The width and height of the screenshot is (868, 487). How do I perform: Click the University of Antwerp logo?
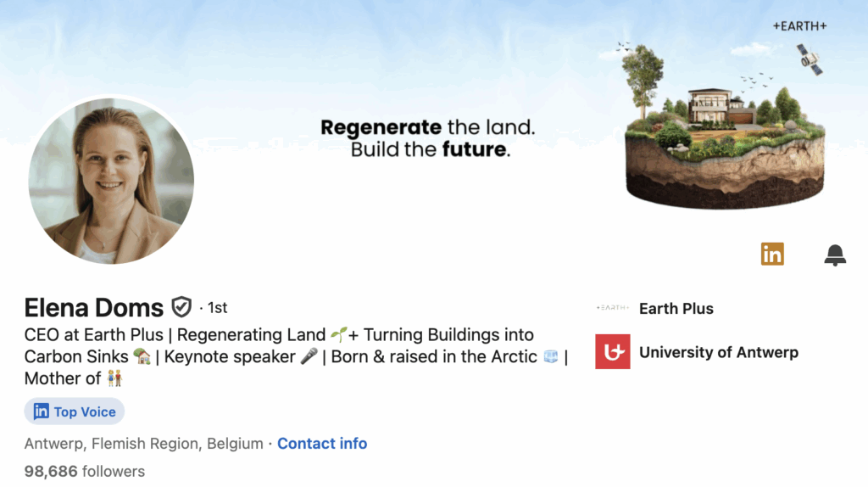[613, 352]
